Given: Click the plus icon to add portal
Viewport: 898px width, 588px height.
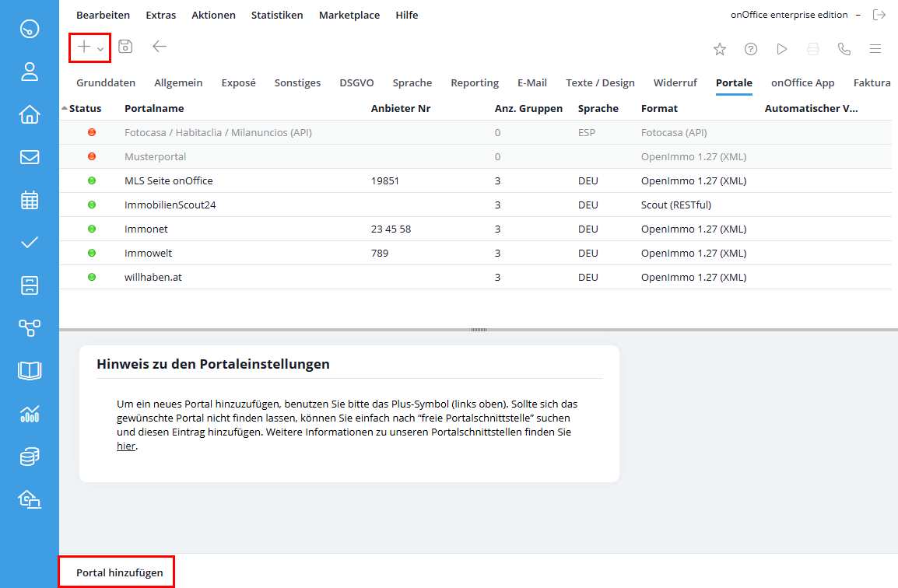Looking at the screenshot, I should point(84,47).
